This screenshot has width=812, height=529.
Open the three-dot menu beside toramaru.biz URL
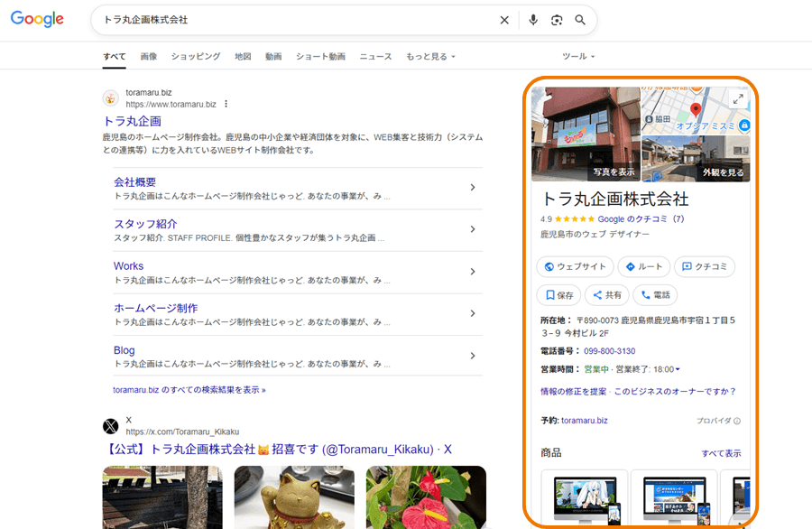point(226,104)
